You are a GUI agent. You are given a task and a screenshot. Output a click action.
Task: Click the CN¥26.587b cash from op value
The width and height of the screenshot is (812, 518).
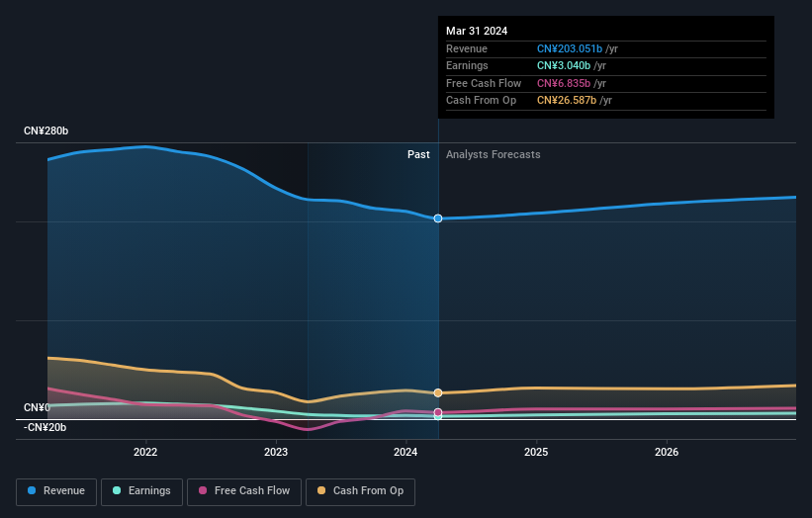pos(567,101)
